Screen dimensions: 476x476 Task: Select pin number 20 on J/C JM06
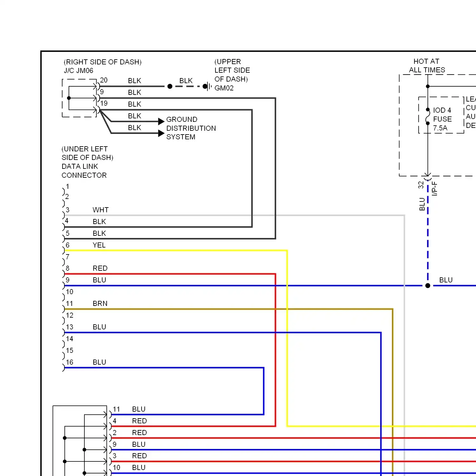point(104,80)
